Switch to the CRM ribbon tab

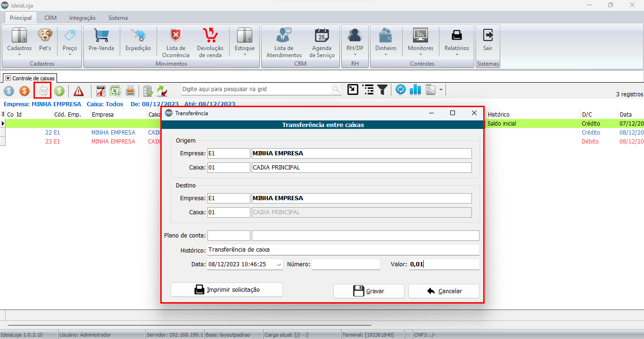(50, 18)
